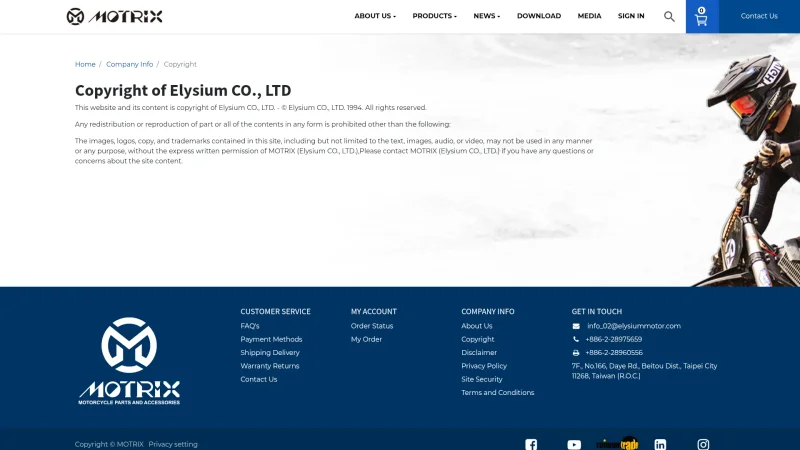Open Privacy Policy footer link

click(x=484, y=366)
